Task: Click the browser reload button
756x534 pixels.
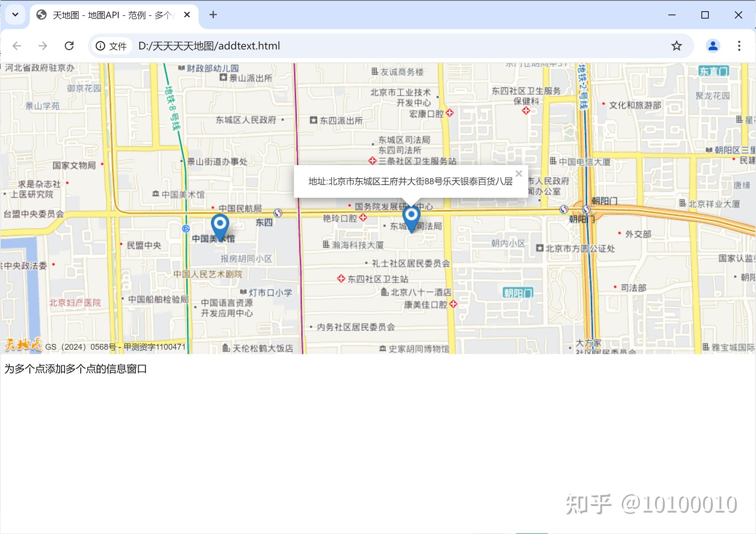Action: (x=69, y=46)
